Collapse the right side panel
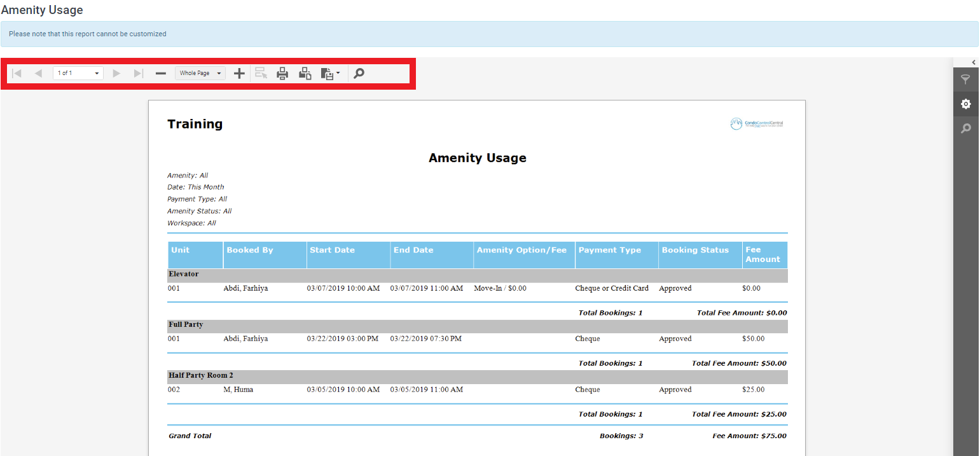 pyautogui.click(x=974, y=62)
